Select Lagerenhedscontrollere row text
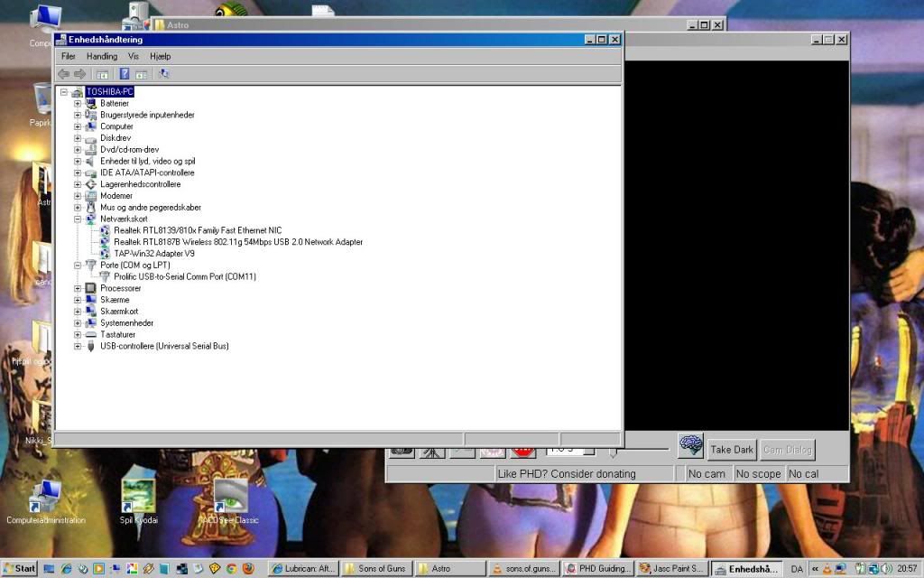 [x=140, y=184]
